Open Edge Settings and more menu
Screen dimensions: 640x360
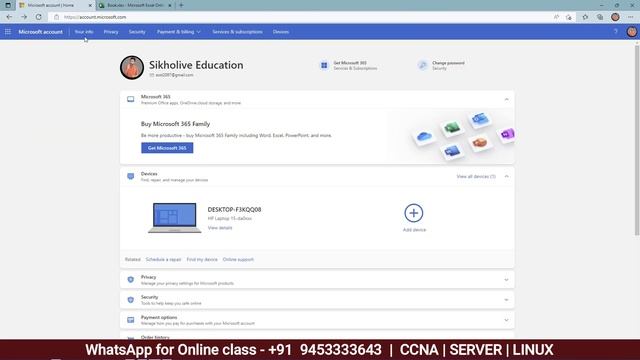(x=631, y=17)
